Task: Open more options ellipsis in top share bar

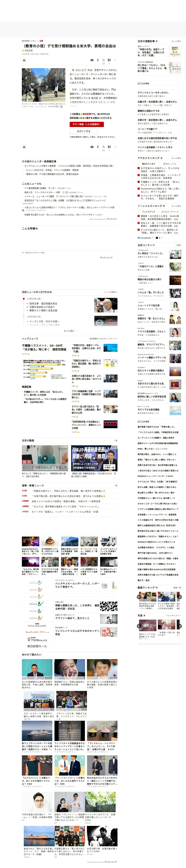Action: point(115,60)
